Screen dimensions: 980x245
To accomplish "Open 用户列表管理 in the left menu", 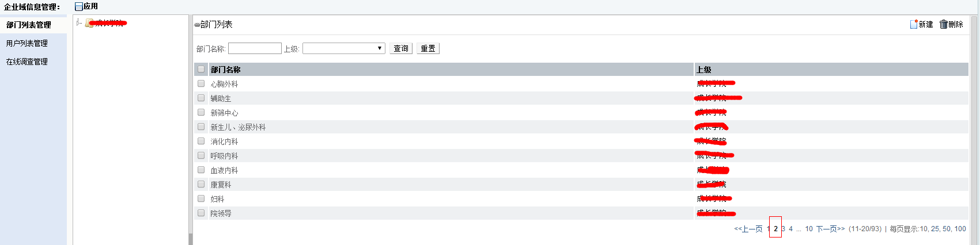I will (x=27, y=43).
